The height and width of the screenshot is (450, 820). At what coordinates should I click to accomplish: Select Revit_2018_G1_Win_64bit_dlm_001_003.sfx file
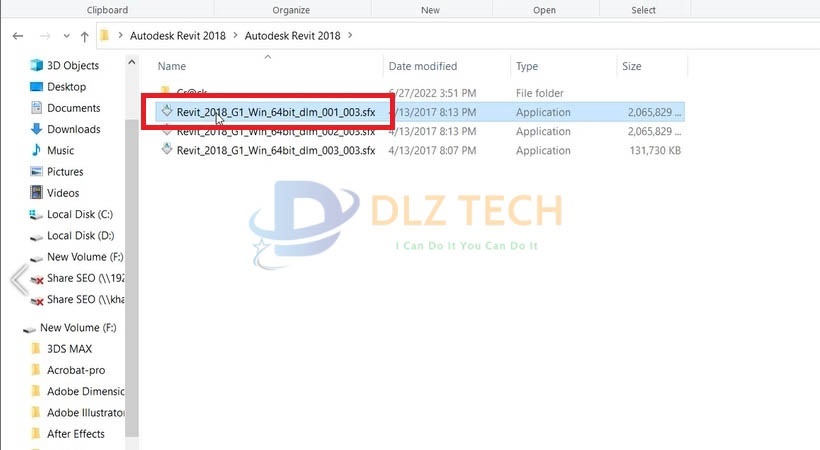276,112
